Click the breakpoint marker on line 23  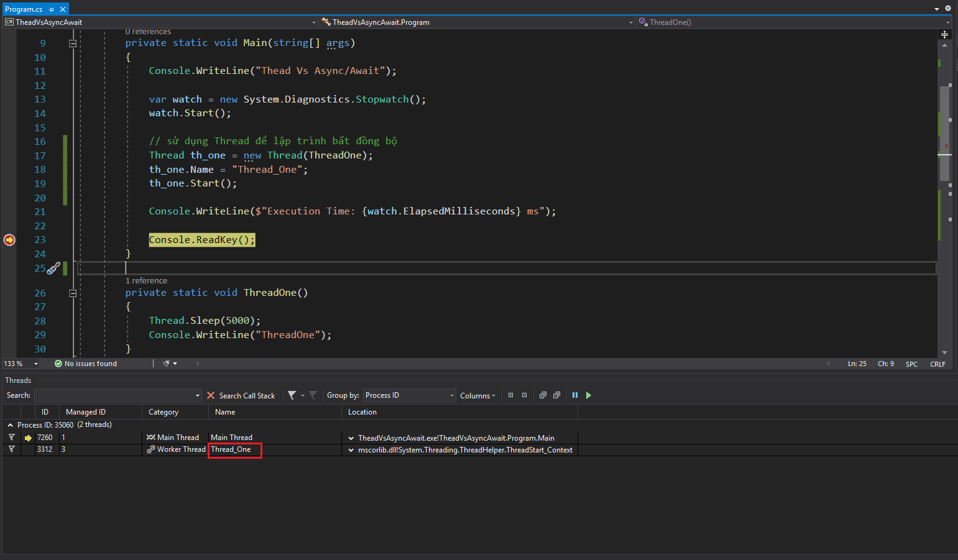tap(9, 240)
